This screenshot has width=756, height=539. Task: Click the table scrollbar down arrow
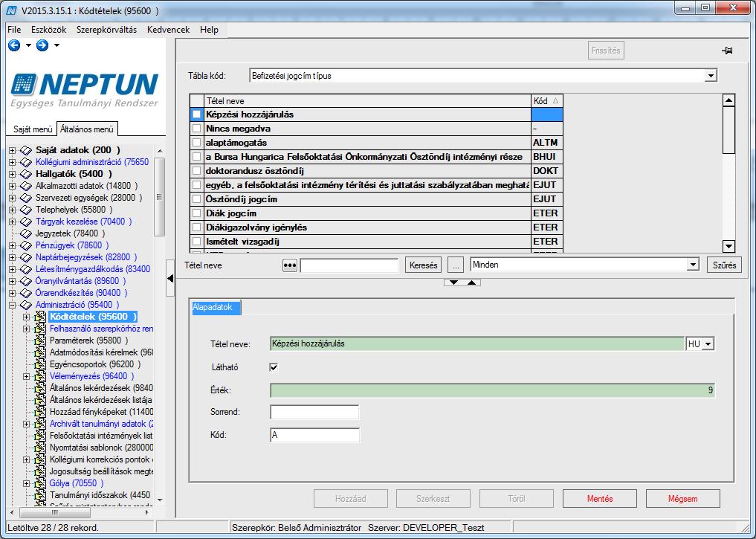coord(728,246)
